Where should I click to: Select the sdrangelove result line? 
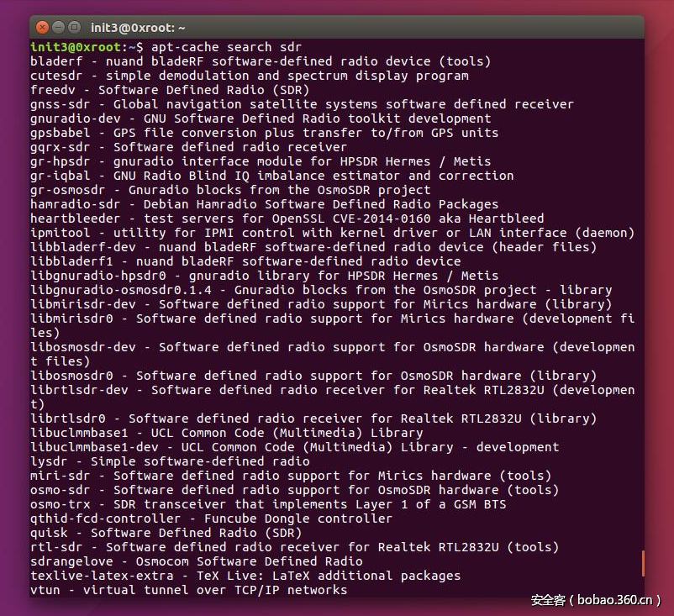coord(196,561)
